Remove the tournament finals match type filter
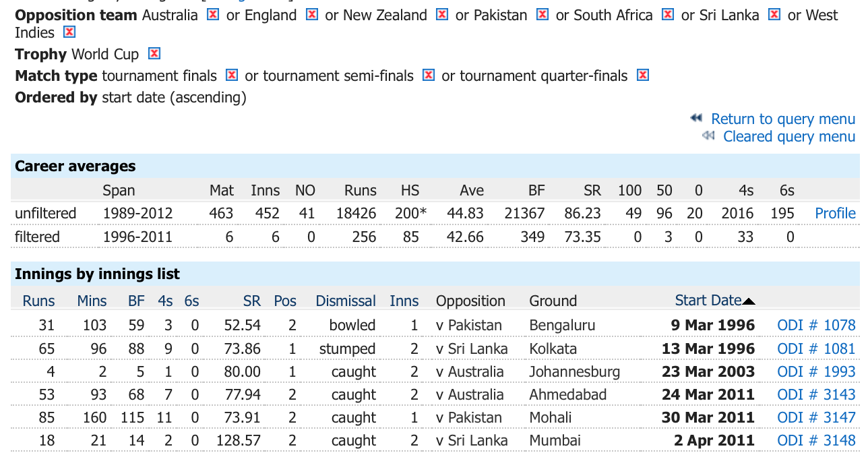The width and height of the screenshot is (868, 457). 232,75
